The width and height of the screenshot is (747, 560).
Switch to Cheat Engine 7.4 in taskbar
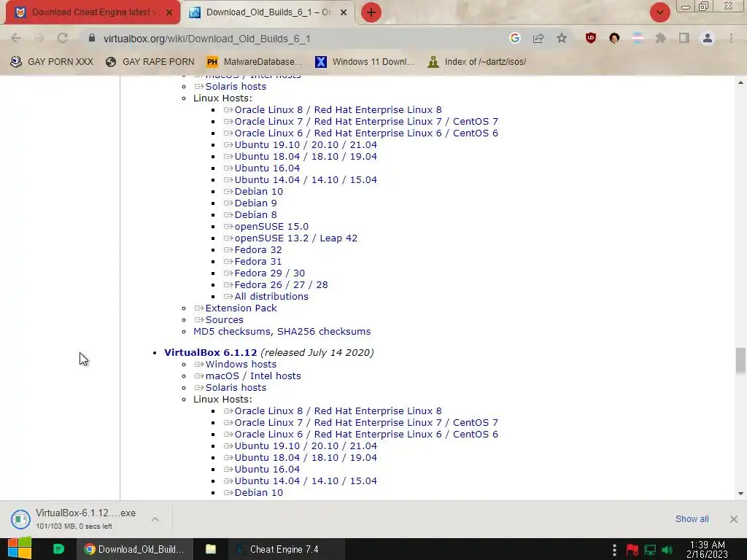286,549
